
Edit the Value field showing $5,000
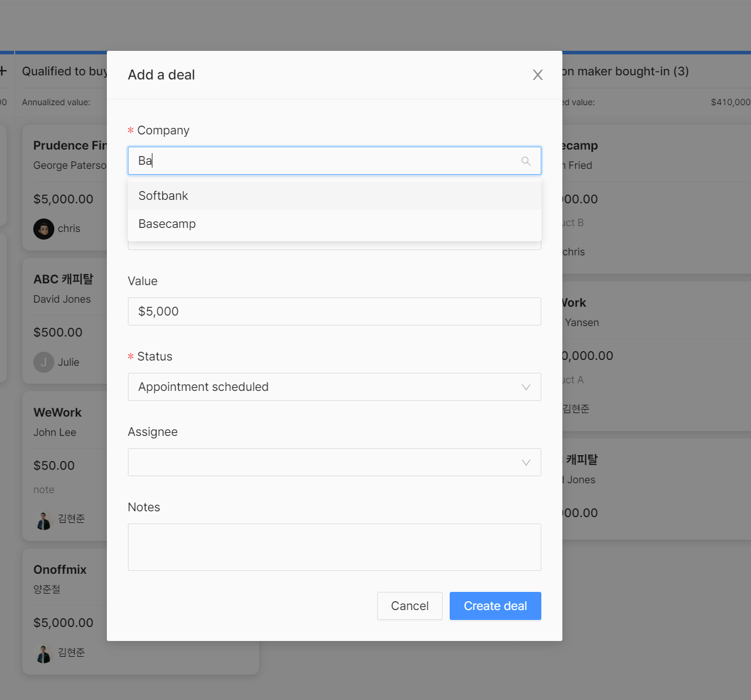click(x=335, y=311)
